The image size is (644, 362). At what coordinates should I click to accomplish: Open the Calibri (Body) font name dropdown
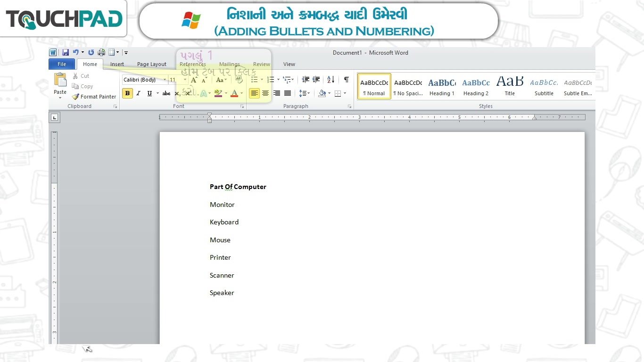coord(165,80)
